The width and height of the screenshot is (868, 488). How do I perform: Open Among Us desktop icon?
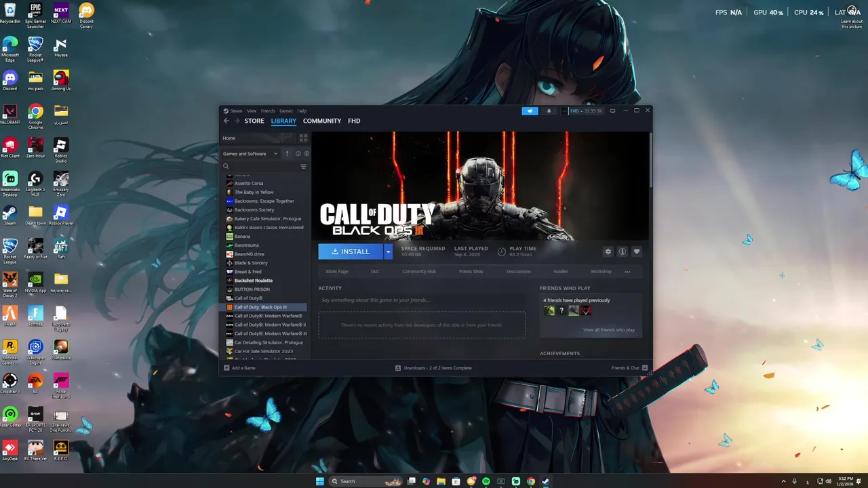tap(61, 81)
